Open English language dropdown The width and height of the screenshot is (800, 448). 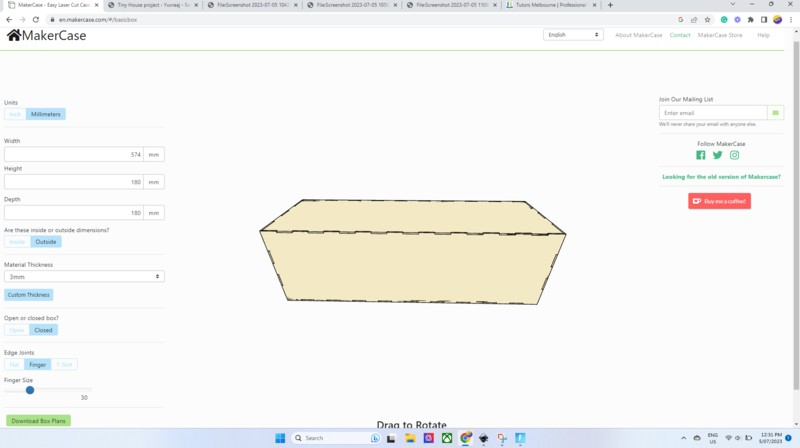[x=573, y=35]
